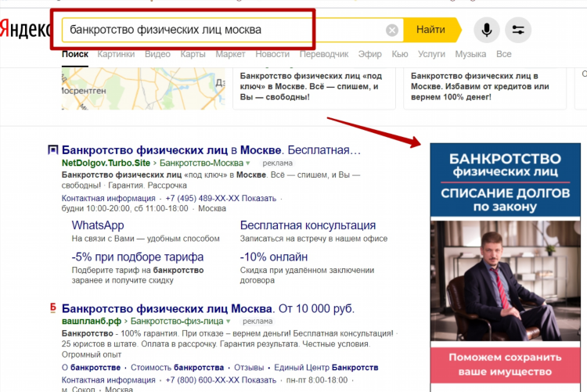Show phone number +7 (800) 600-XX-XX
This screenshot has width=587, height=392.
[x=221, y=380]
